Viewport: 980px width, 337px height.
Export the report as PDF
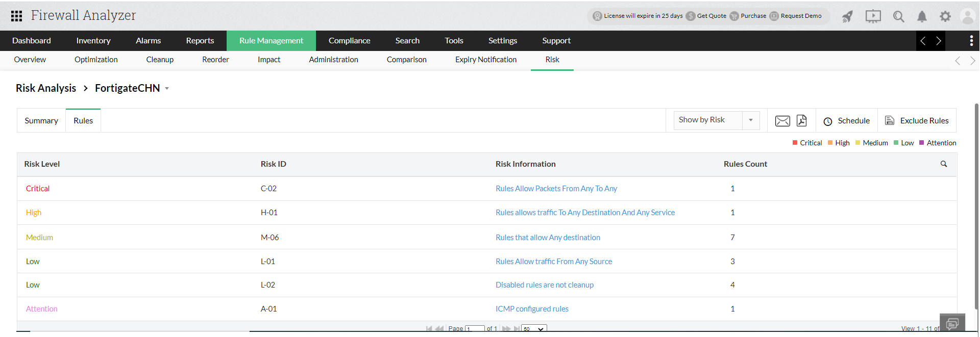[802, 121]
